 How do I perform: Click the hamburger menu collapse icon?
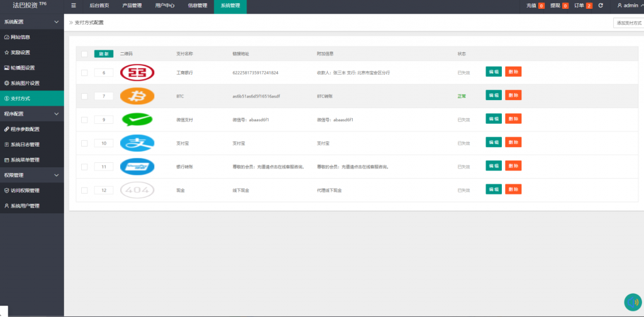pyautogui.click(x=74, y=6)
